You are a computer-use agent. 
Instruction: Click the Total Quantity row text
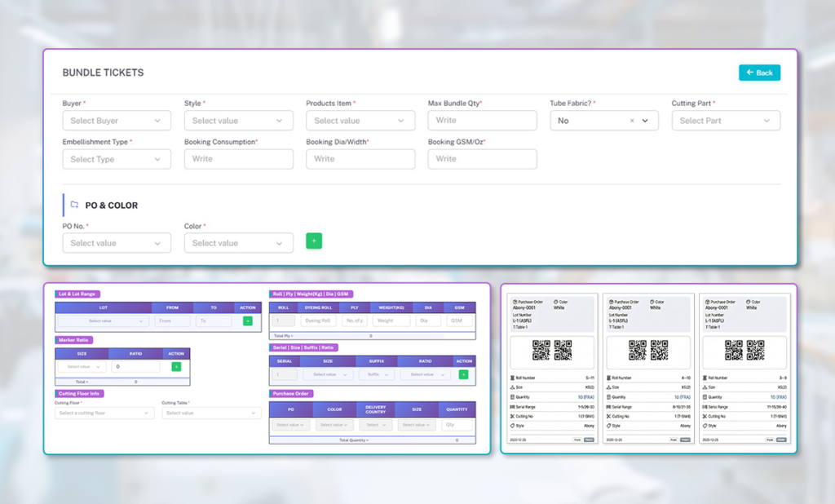click(x=354, y=440)
